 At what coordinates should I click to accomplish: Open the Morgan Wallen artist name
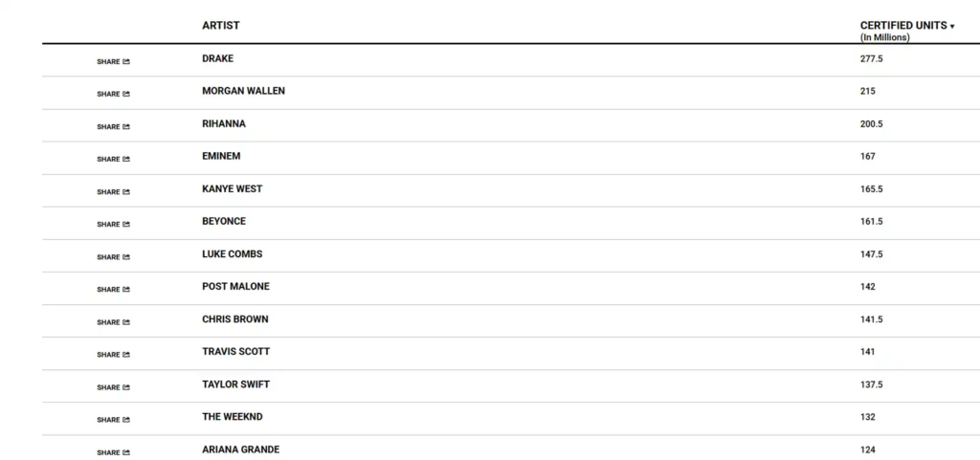[243, 92]
